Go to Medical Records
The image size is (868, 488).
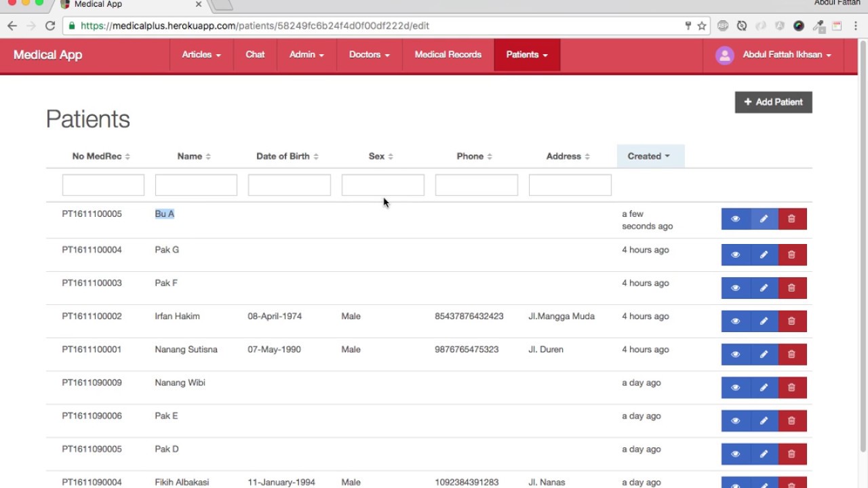448,55
